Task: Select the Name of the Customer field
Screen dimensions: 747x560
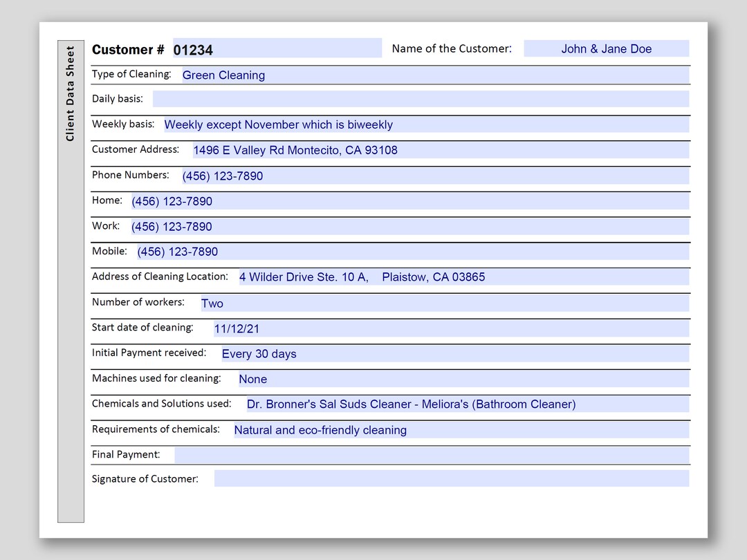Action: tap(607, 48)
